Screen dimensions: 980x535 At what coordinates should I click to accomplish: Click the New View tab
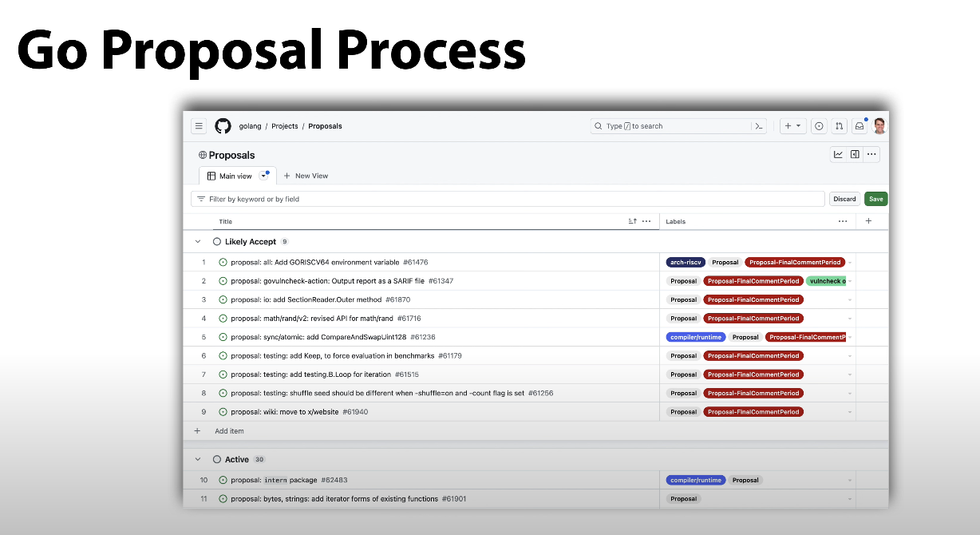tap(306, 176)
